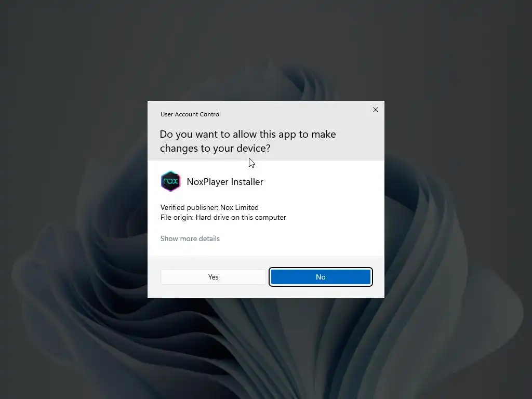Click the User Account Control title text
Image resolution: width=532 pixels, height=399 pixels.
click(x=190, y=114)
